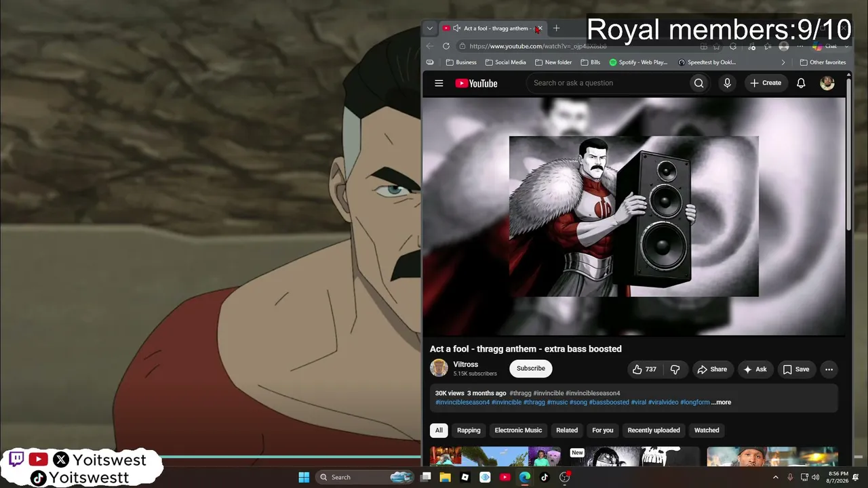Open Task View on the taskbar
Viewport: 868px width, 488px height.
click(425, 477)
